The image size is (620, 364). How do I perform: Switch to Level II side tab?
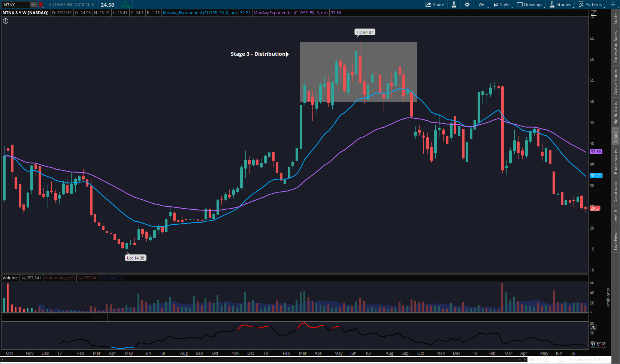coord(616,216)
